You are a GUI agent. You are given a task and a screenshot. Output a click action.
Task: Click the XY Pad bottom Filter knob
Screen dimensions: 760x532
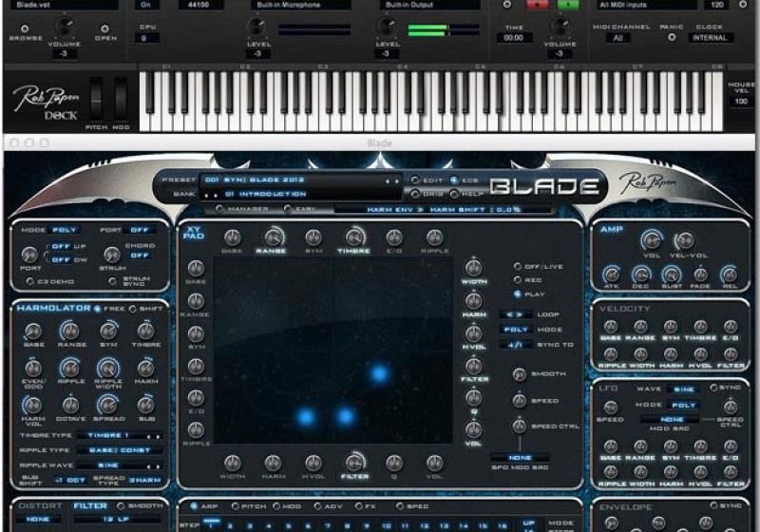tap(354, 463)
